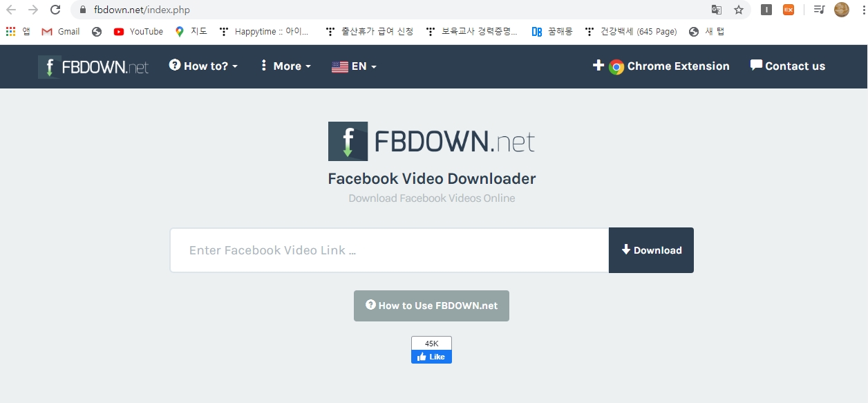Viewport: 868px width, 403px height.
Task: Click the 45K like count box
Action: coord(431,344)
